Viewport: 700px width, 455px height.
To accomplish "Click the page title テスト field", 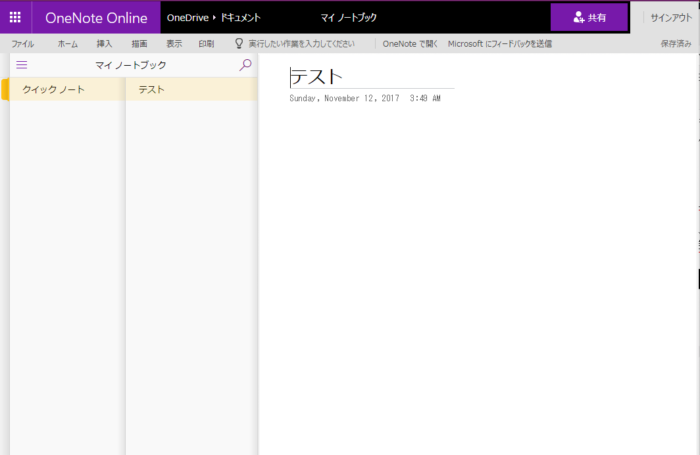I will (371, 77).
